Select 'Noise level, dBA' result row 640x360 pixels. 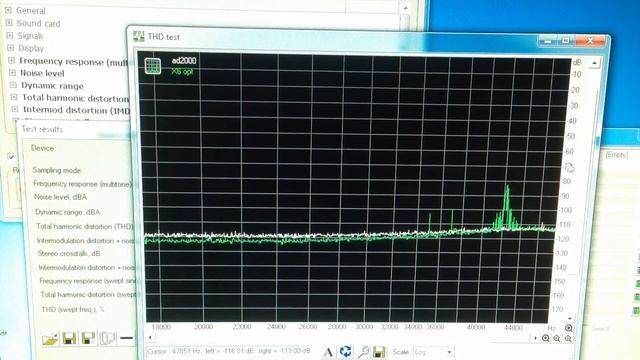coord(60,197)
